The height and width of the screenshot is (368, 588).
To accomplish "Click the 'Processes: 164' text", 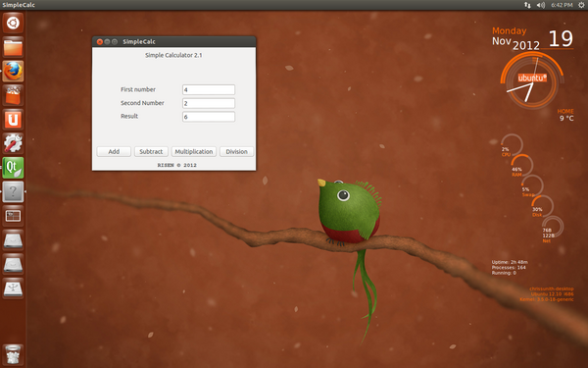I will [509, 267].
